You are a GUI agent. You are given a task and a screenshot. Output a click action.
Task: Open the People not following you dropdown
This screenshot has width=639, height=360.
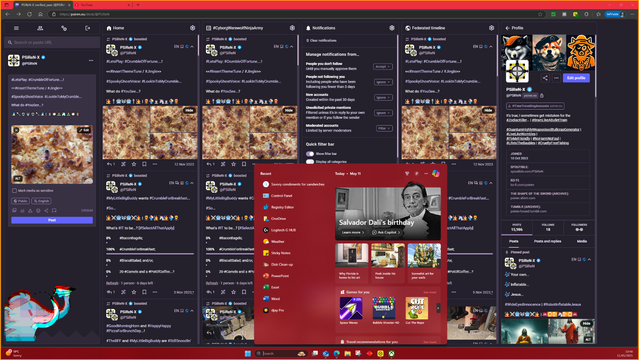tap(383, 82)
